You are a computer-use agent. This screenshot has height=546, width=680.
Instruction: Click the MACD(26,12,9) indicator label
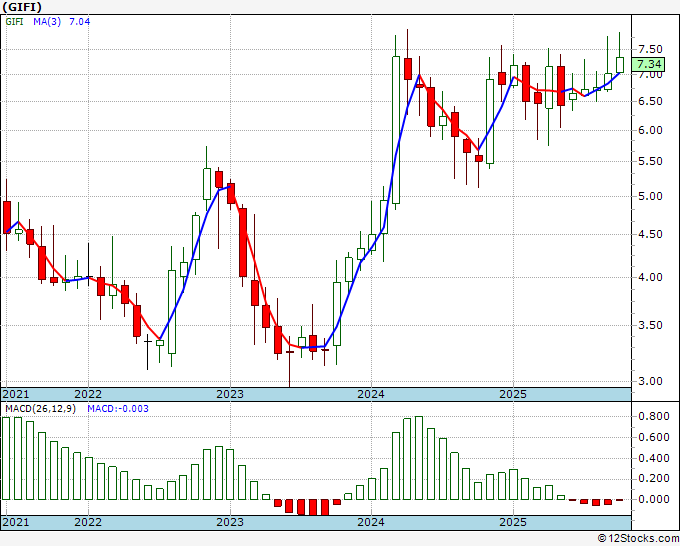(x=40, y=409)
